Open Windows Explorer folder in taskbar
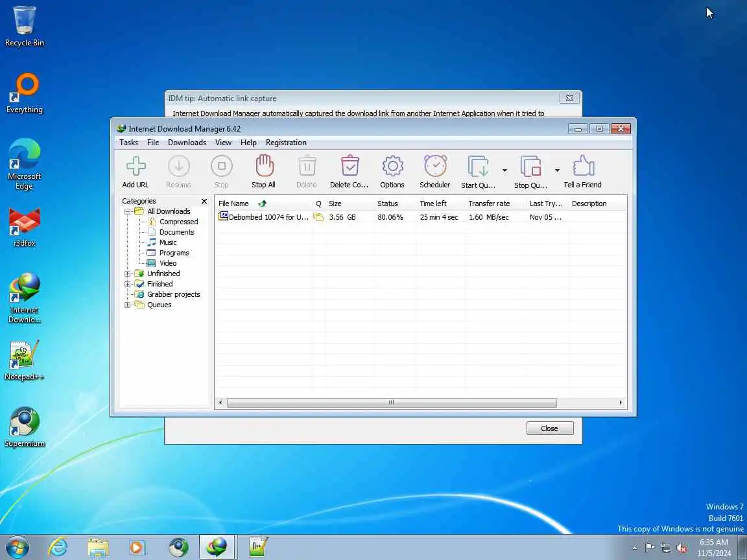 (99, 547)
